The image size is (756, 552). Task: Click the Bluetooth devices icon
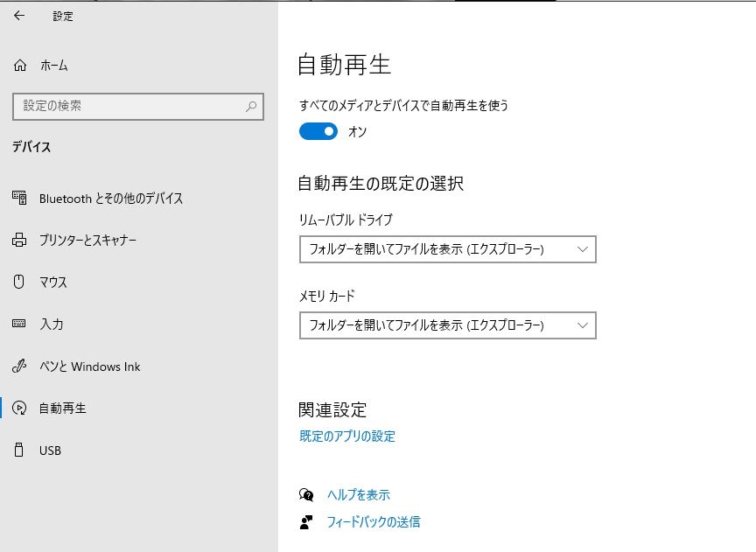coord(20,199)
